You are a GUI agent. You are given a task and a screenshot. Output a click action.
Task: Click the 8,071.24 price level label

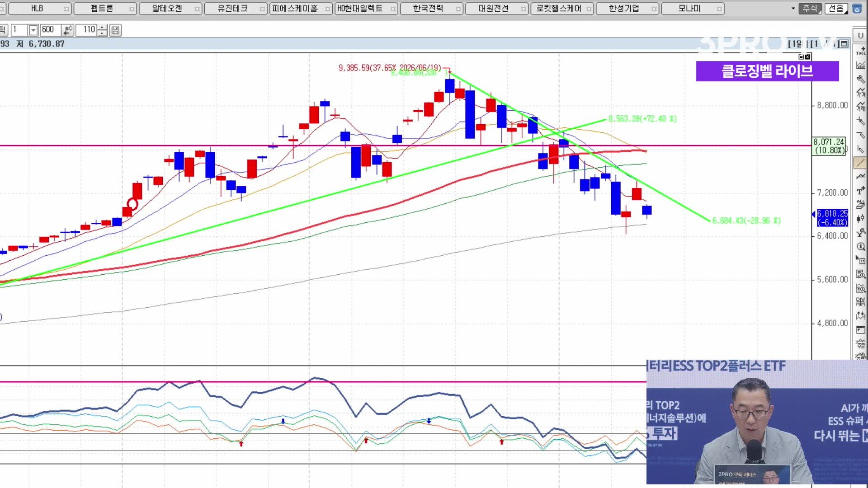tap(829, 146)
